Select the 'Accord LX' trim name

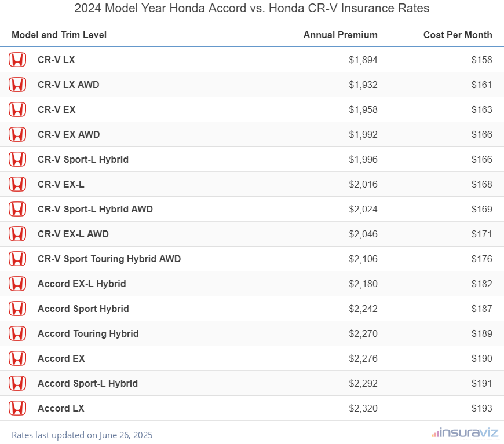(x=61, y=408)
